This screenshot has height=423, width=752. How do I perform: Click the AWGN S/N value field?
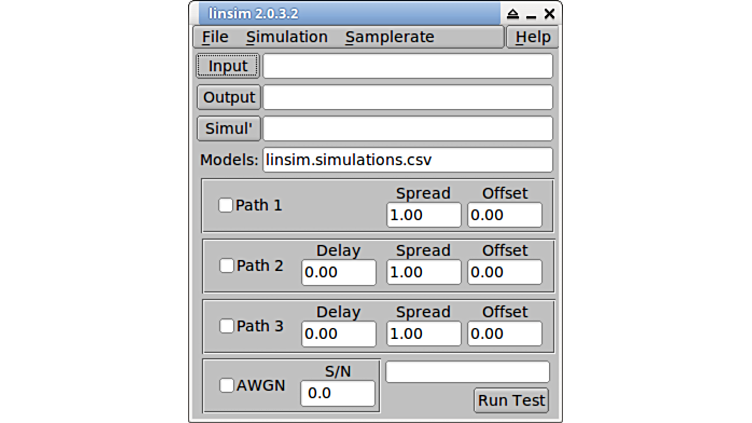[x=338, y=394]
